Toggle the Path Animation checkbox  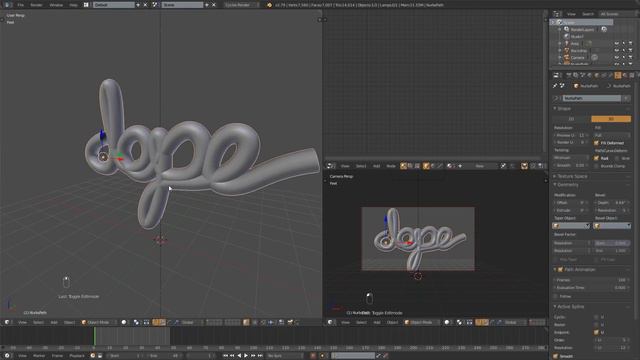click(x=560, y=269)
